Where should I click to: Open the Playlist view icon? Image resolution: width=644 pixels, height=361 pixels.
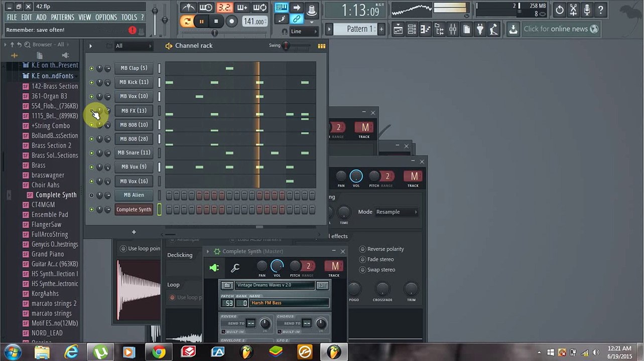coord(398,30)
